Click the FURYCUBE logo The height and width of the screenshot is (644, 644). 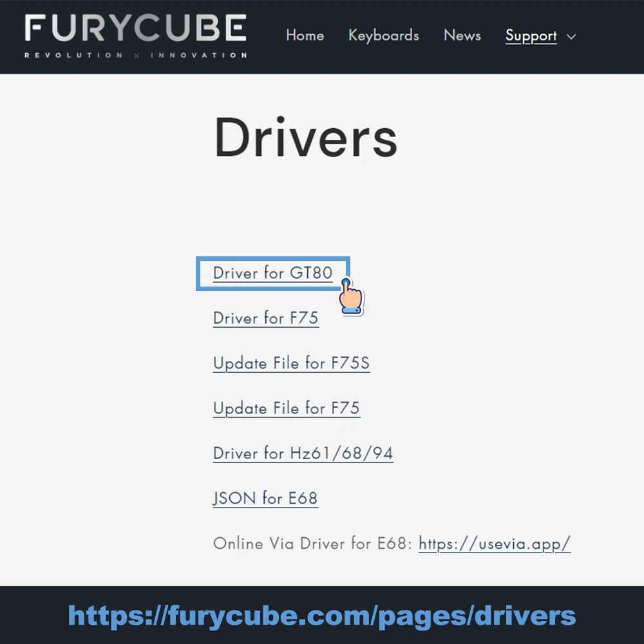click(135, 36)
